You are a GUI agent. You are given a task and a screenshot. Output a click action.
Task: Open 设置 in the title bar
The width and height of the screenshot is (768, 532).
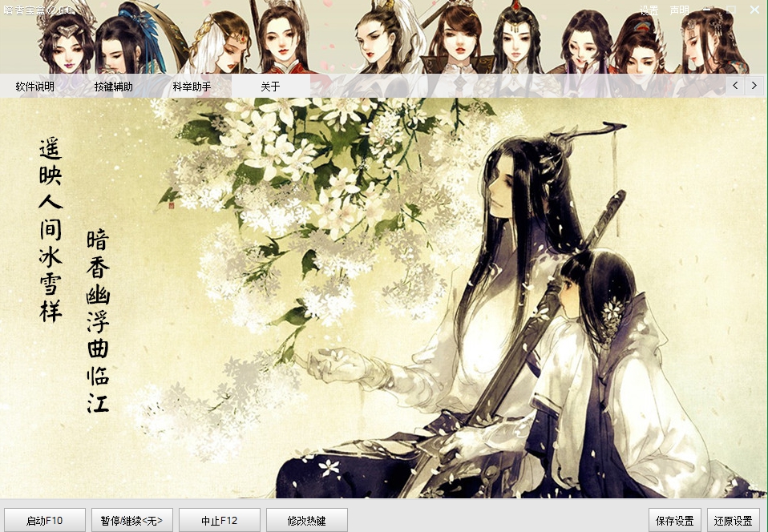649,10
